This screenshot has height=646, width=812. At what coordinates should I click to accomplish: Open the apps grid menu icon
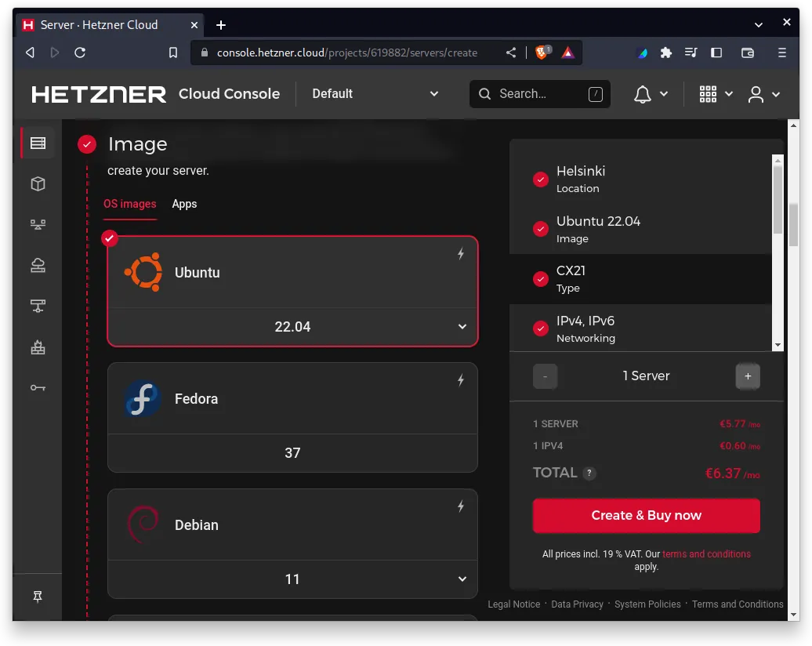(x=708, y=94)
